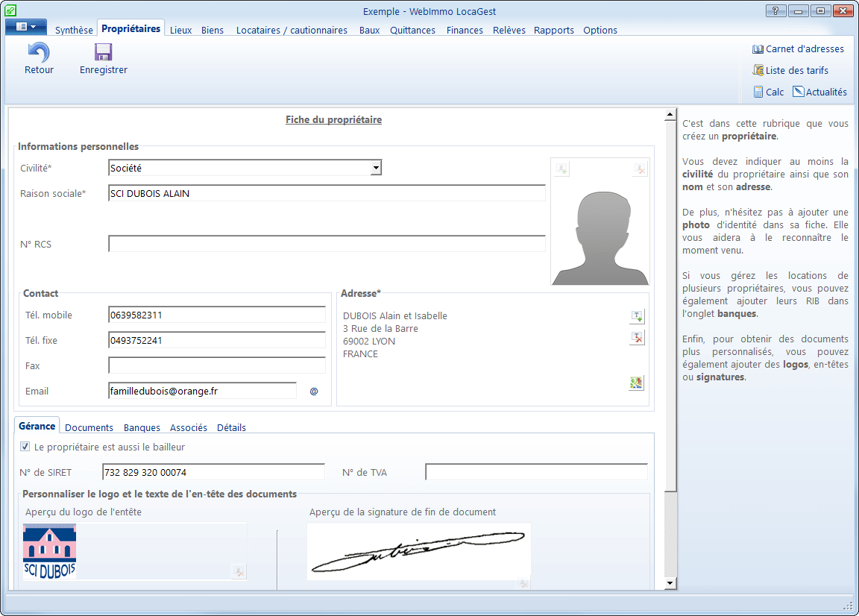Viewport: 859px width, 616px height.
Task: Switch to the Associés tab
Action: pyautogui.click(x=189, y=428)
